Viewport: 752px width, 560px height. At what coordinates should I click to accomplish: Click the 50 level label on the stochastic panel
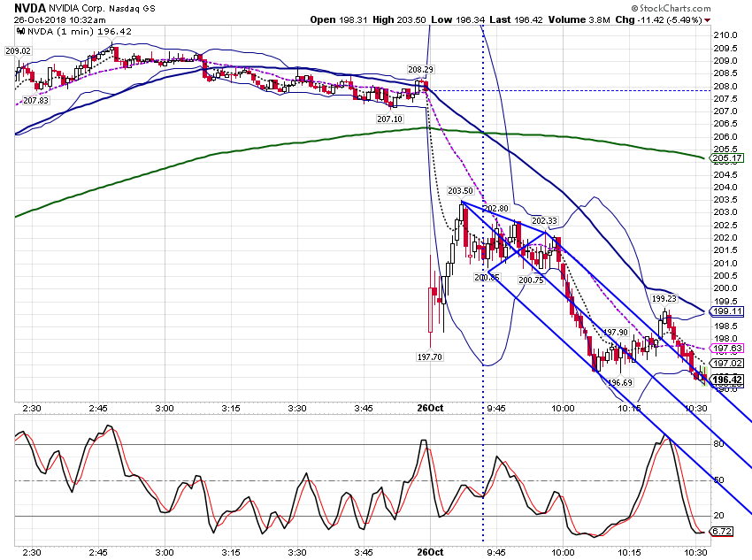(x=719, y=479)
